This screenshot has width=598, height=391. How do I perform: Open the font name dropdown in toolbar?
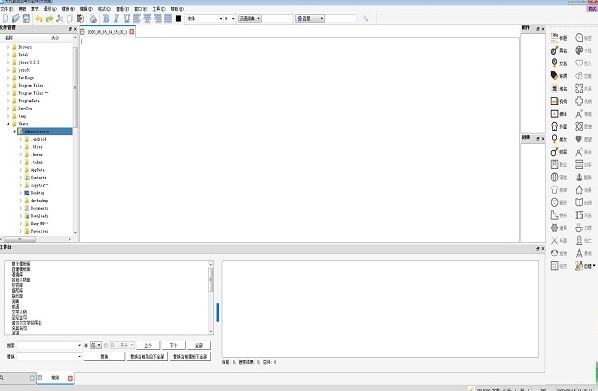[204, 18]
